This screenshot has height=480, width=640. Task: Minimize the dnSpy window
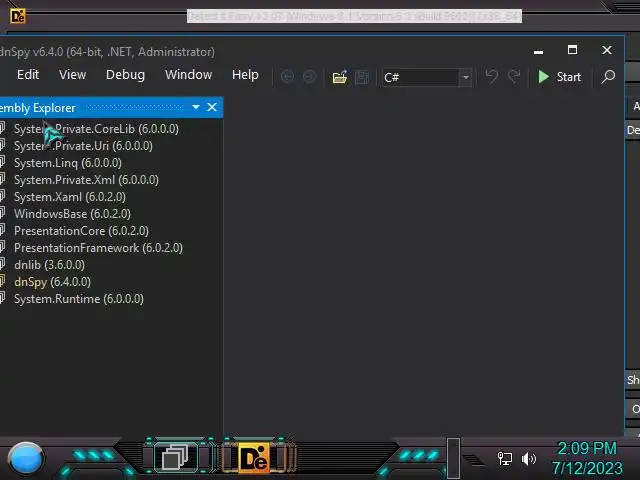point(538,51)
